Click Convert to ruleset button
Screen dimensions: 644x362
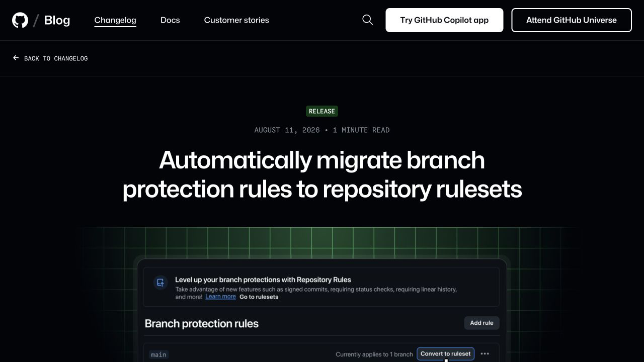(x=446, y=354)
